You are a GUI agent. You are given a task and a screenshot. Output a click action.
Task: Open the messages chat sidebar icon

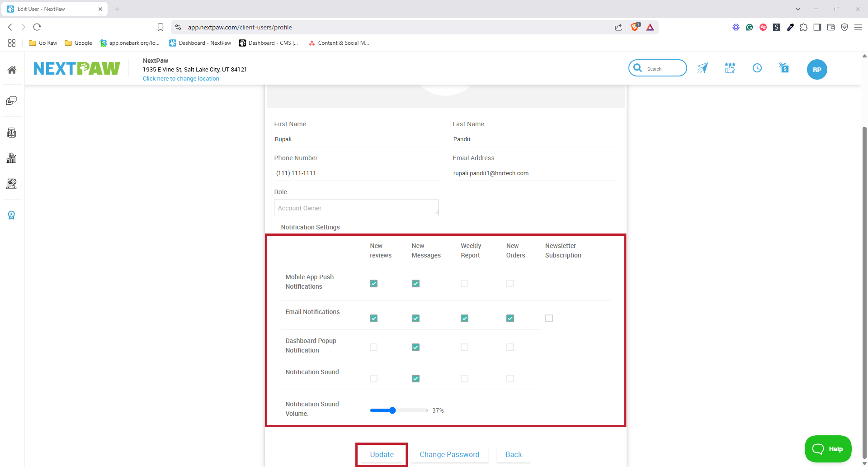click(x=12, y=100)
